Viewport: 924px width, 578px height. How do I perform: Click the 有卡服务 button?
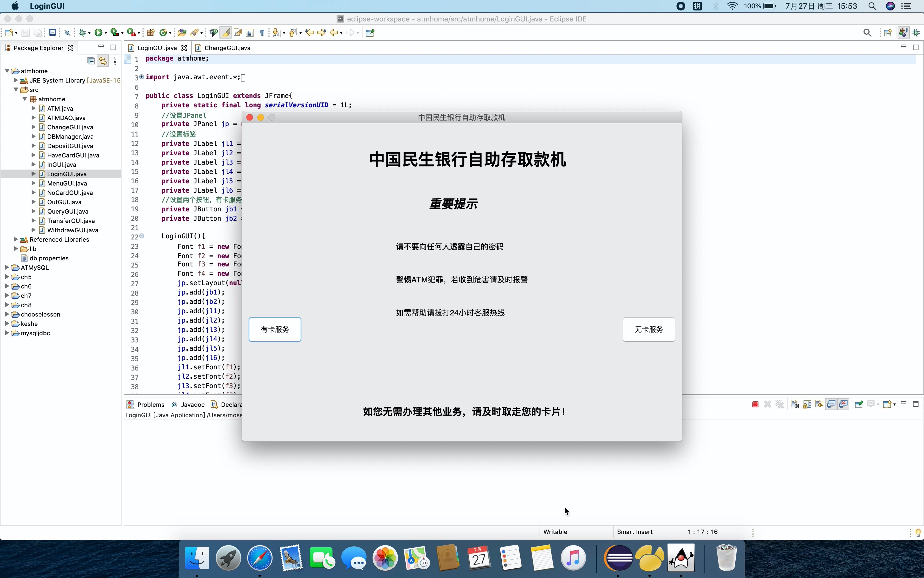tap(275, 329)
